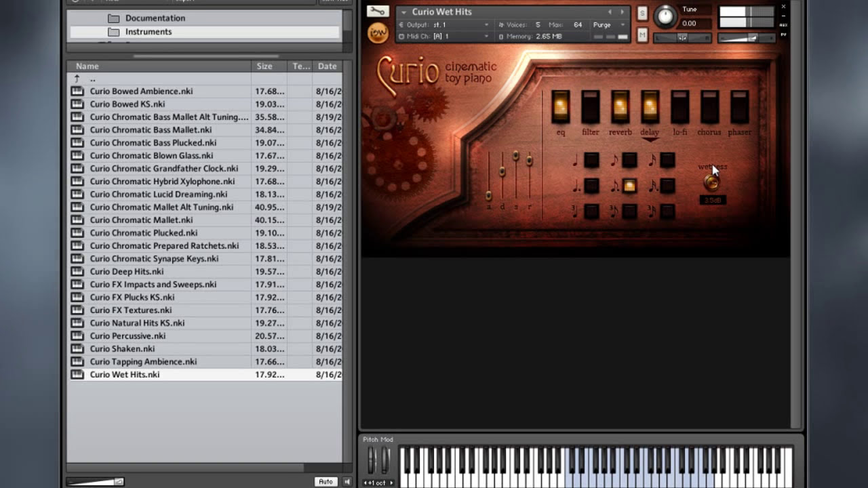Toggle the lo-fi effect switch

679,106
